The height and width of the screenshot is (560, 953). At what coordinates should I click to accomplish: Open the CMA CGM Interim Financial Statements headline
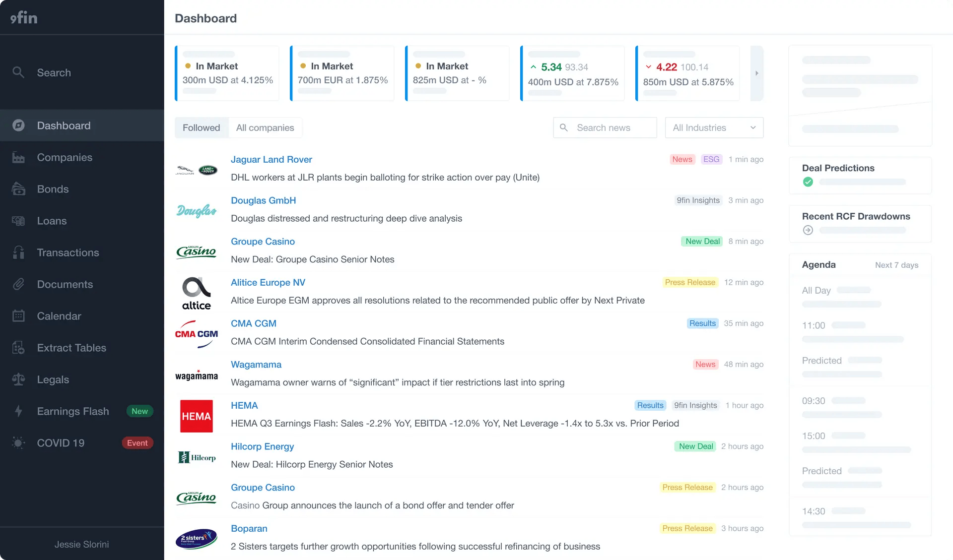pos(367,341)
